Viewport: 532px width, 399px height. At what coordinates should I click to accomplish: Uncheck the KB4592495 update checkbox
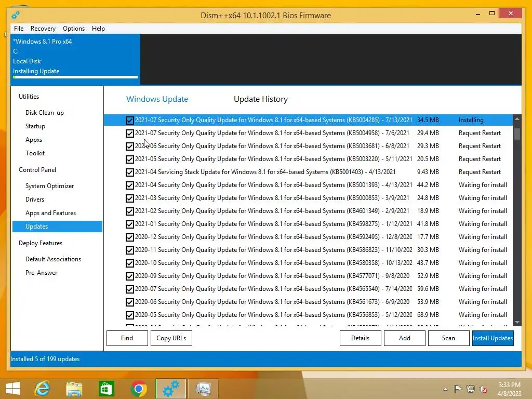coord(129,237)
